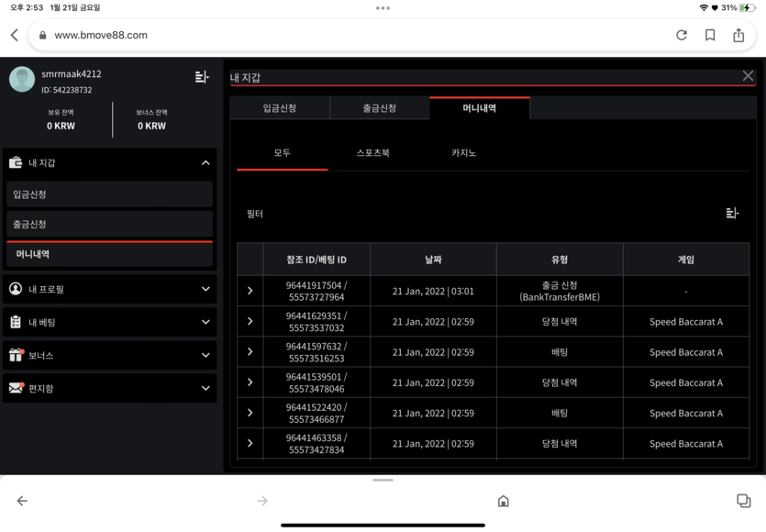
Task: Expand the 내 프로필 section
Action: pos(205,289)
